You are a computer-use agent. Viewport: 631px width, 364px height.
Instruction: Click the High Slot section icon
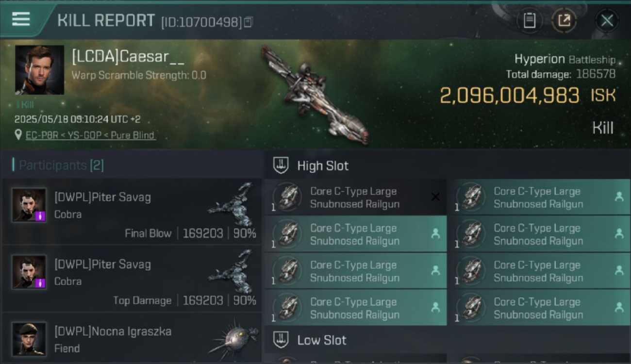click(281, 165)
